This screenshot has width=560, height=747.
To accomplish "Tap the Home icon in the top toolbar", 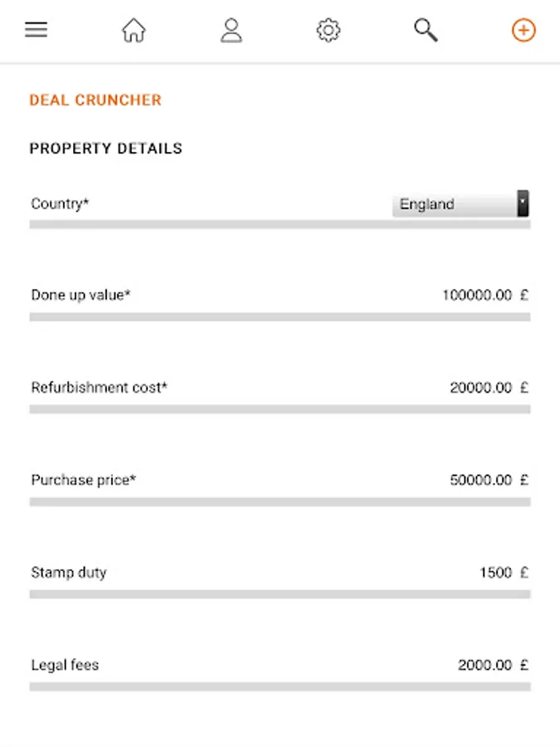I will click(x=134, y=30).
